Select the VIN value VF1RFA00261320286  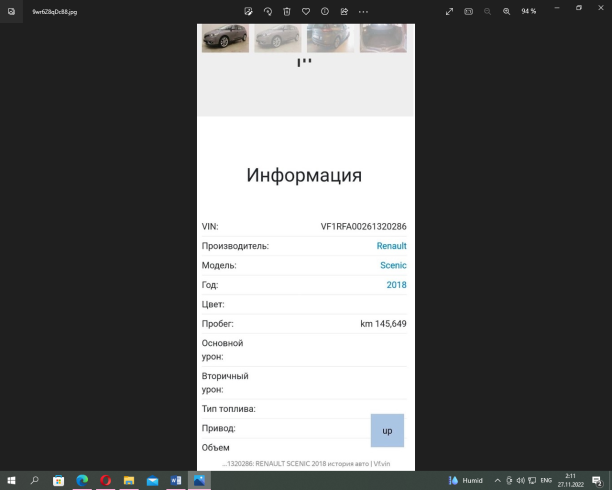pyautogui.click(x=363, y=226)
